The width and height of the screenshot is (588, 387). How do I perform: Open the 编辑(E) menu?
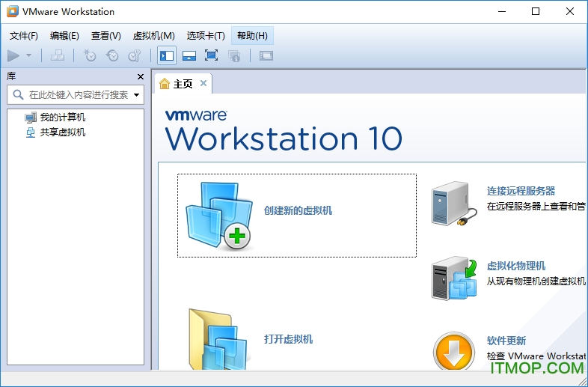(x=64, y=36)
